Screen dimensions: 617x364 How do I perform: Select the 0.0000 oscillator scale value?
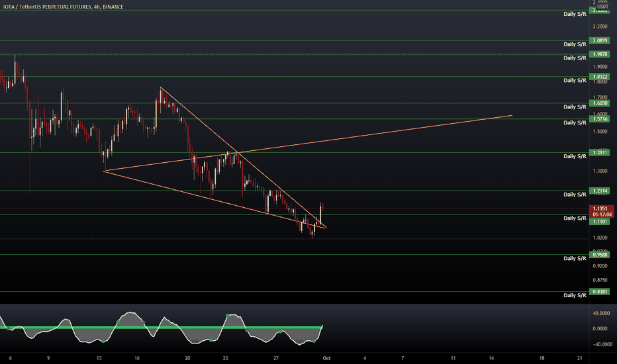pyautogui.click(x=600, y=328)
